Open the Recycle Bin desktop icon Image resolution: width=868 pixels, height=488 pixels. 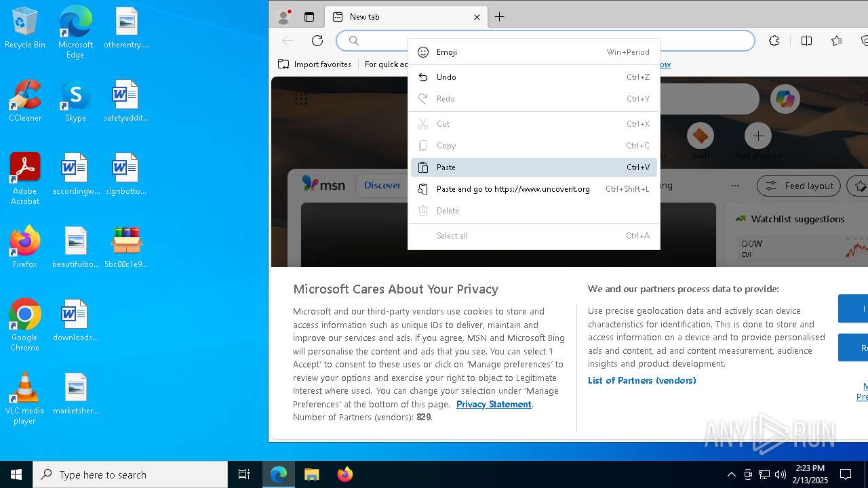(24, 28)
